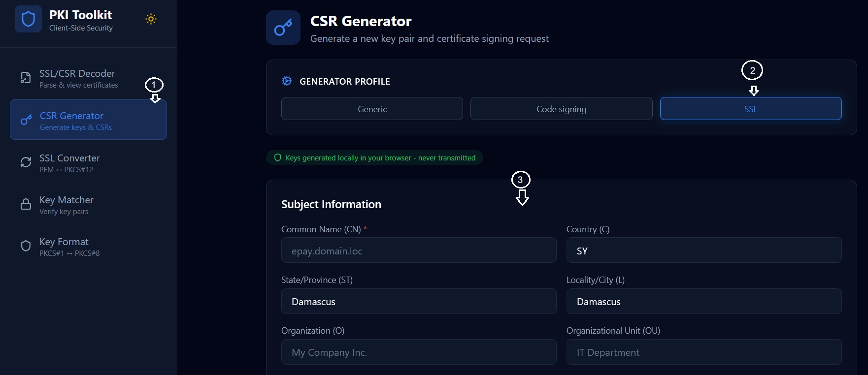Open the SSL Converter page

pos(88,163)
